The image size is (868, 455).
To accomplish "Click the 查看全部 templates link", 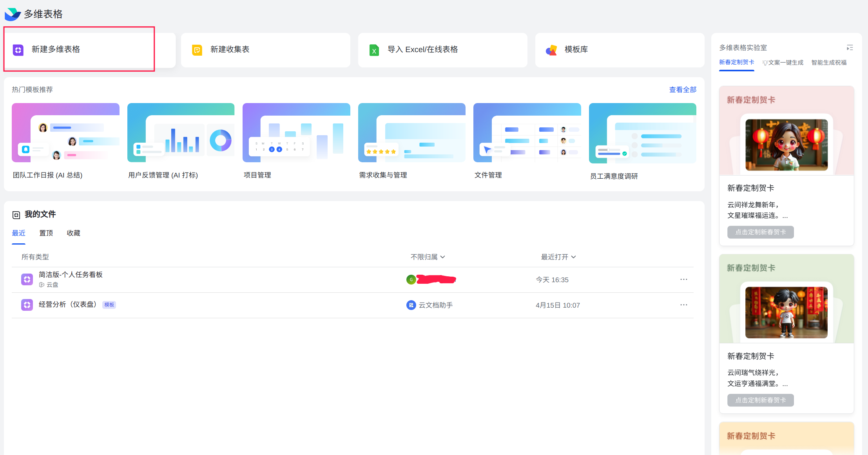I will pyautogui.click(x=682, y=90).
